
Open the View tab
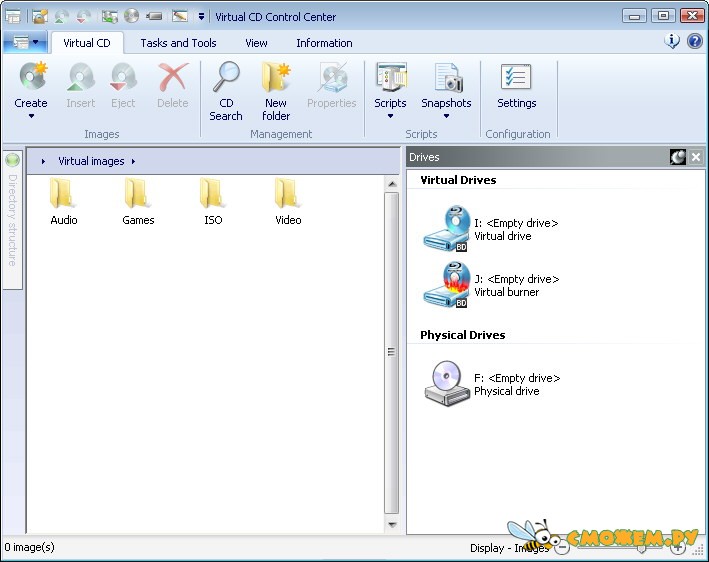click(256, 43)
